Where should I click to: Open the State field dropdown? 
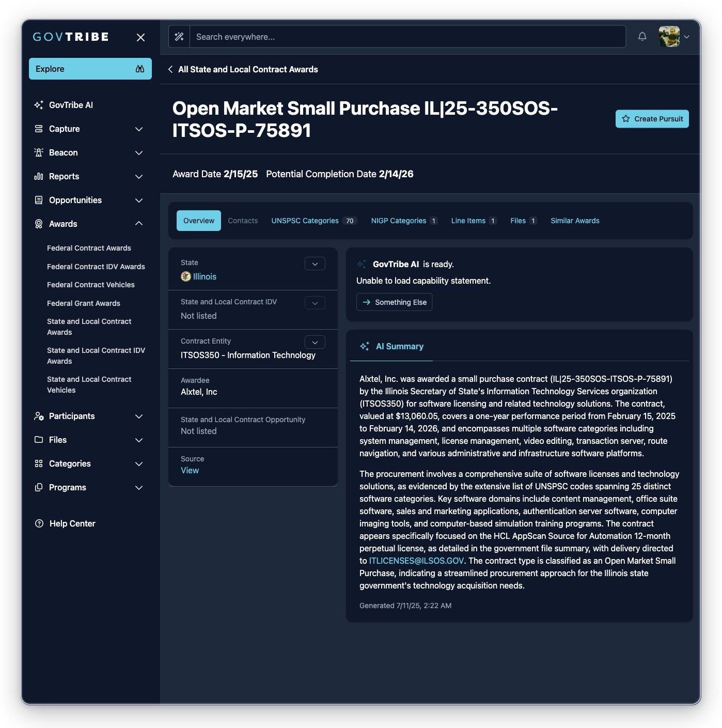[x=315, y=264]
